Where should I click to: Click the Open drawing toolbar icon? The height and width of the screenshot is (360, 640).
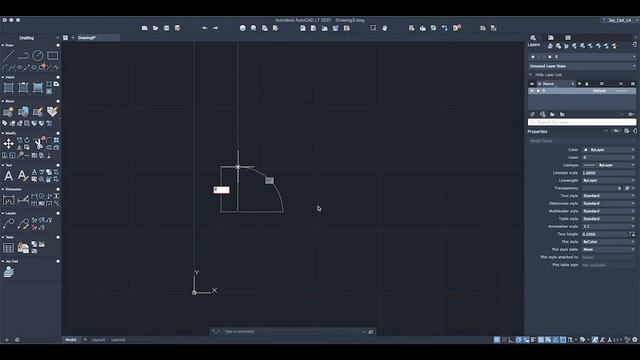tap(156, 28)
